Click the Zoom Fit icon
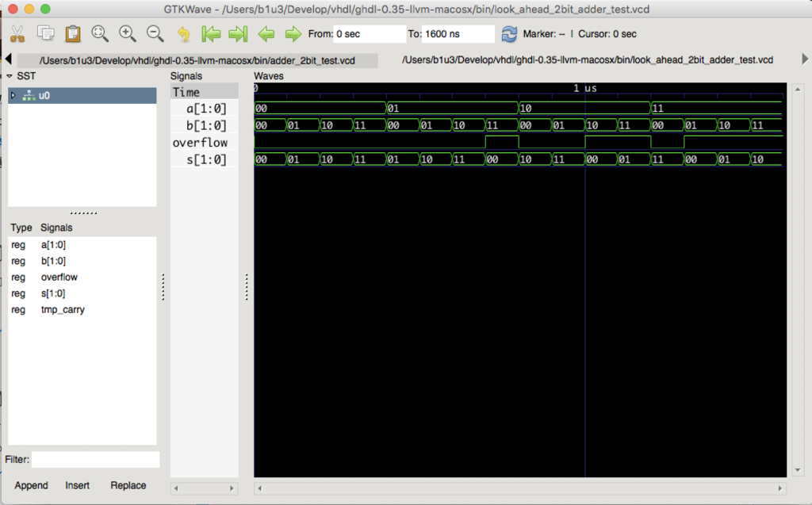 [99, 33]
